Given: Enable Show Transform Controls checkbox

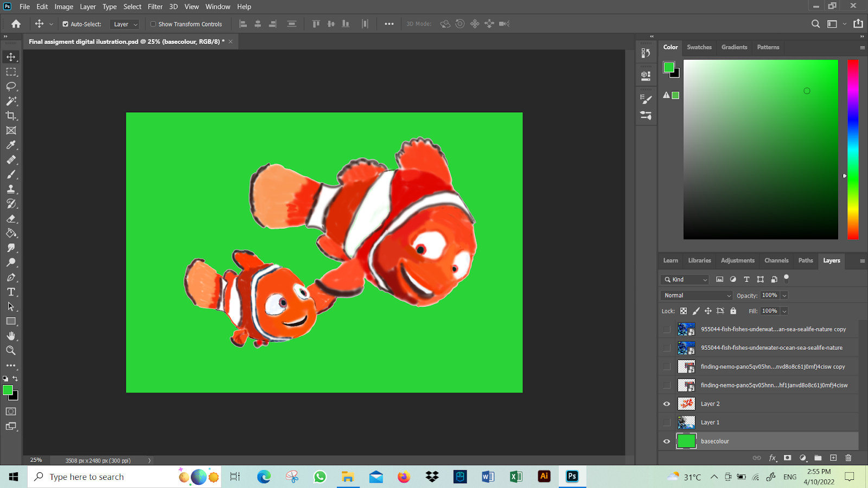Looking at the screenshot, I should click(x=153, y=24).
